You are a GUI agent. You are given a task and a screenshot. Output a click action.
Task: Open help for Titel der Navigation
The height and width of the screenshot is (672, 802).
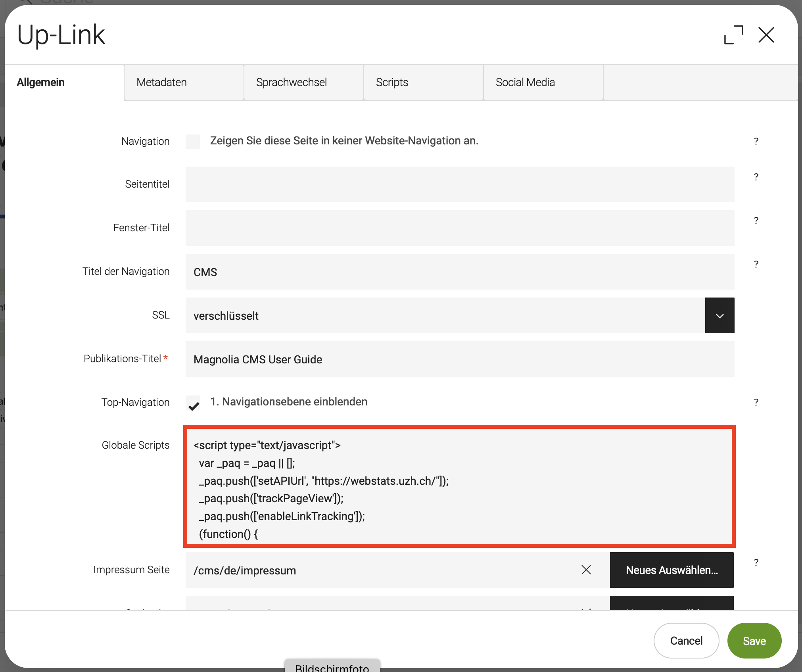tap(756, 264)
